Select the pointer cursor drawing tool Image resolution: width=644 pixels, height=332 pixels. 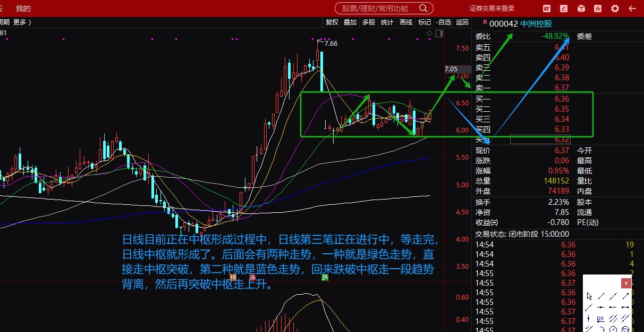[x=589, y=296]
